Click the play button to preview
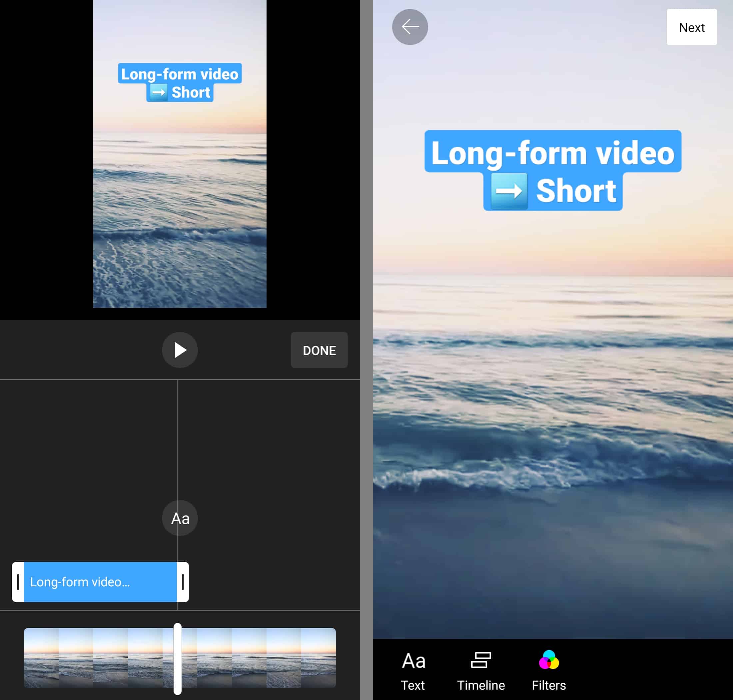The width and height of the screenshot is (733, 700). (180, 350)
